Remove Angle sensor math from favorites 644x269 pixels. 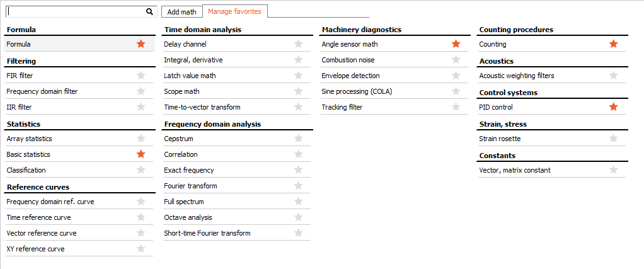tap(456, 44)
